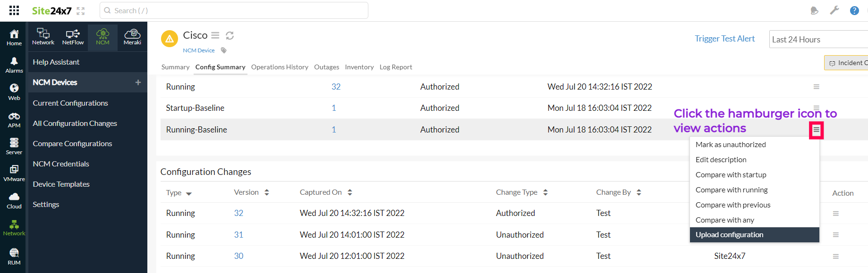Switch to the Inventory tab
The height and width of the screenshot is (273, 868).
(x=359, y=67)
